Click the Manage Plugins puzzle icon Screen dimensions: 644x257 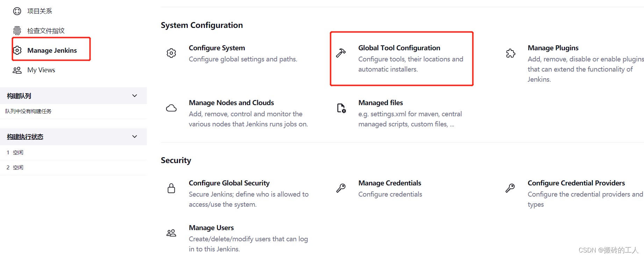point(510,53)
